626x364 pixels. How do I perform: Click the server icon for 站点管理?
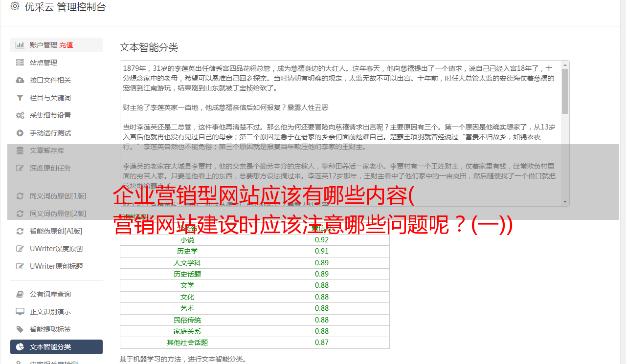20,63
